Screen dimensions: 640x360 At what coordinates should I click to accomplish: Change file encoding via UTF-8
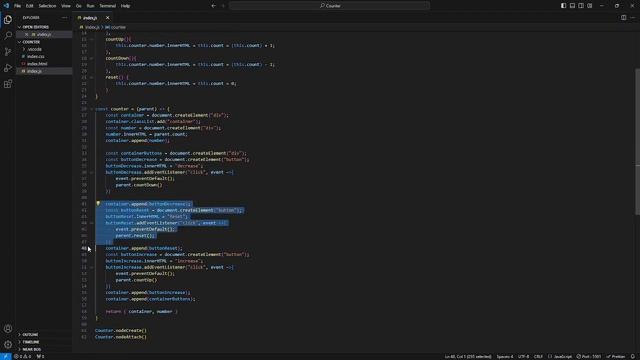point(523,356)
